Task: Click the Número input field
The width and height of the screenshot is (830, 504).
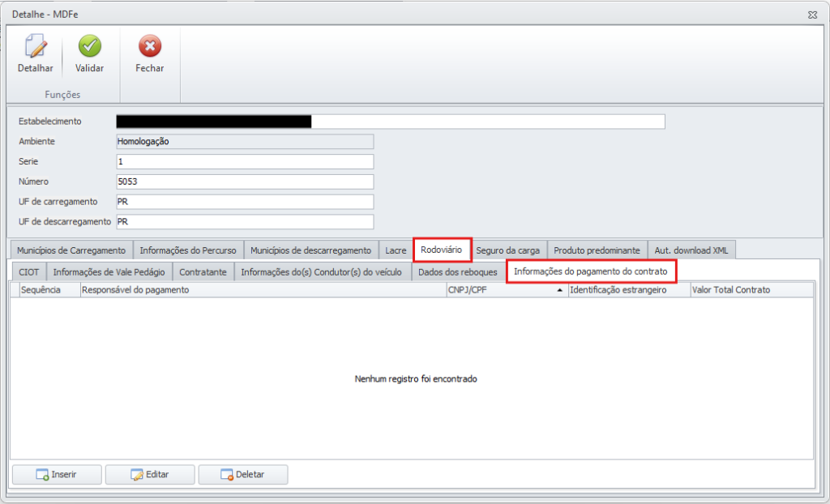Action: tap(245, 182)
